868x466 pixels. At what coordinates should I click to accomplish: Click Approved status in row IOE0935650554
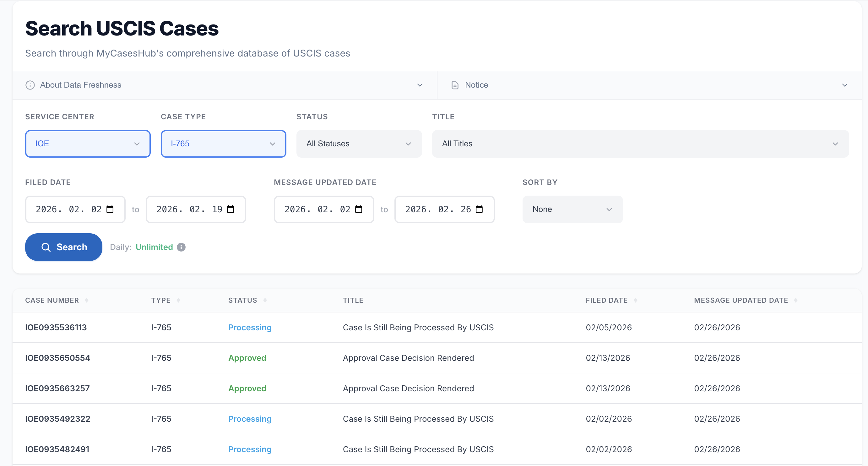247,358
